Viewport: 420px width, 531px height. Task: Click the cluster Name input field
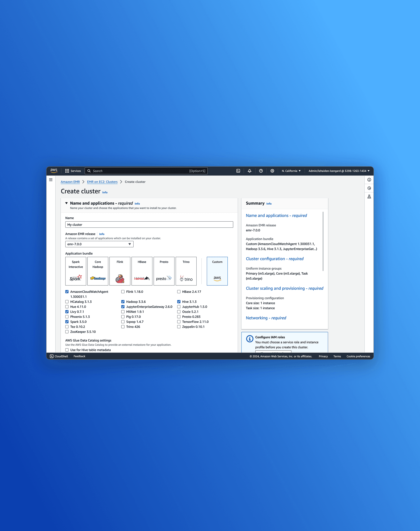tap(149, 225)
